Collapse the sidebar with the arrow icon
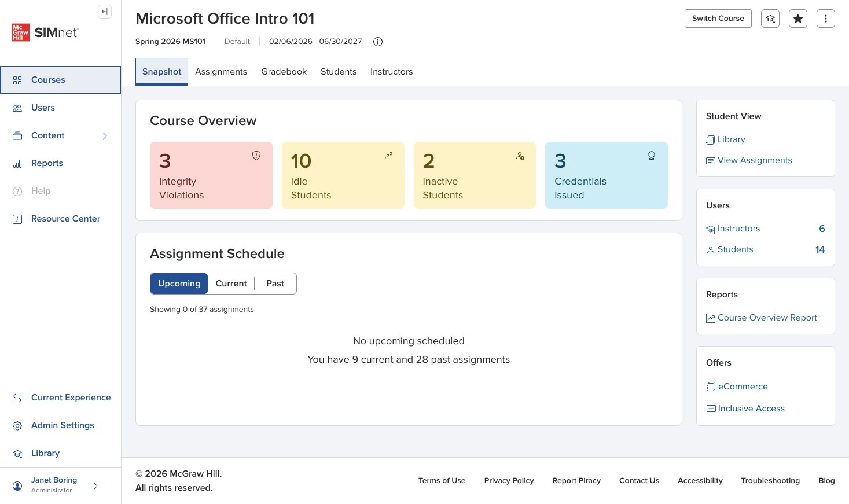Screen dimensions: 849x504 click(105, 12)
